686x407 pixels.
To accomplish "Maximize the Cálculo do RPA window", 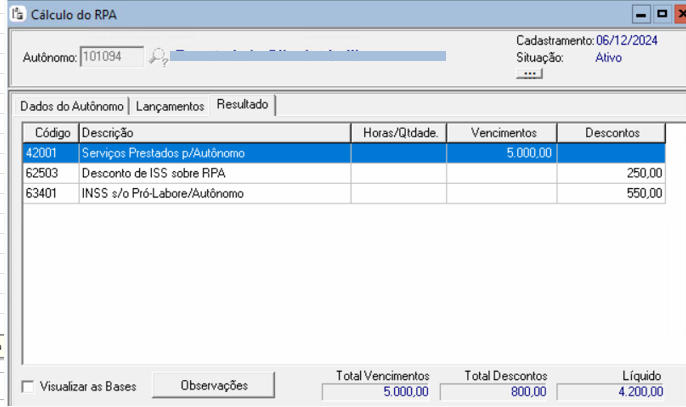I will point(661,15).
